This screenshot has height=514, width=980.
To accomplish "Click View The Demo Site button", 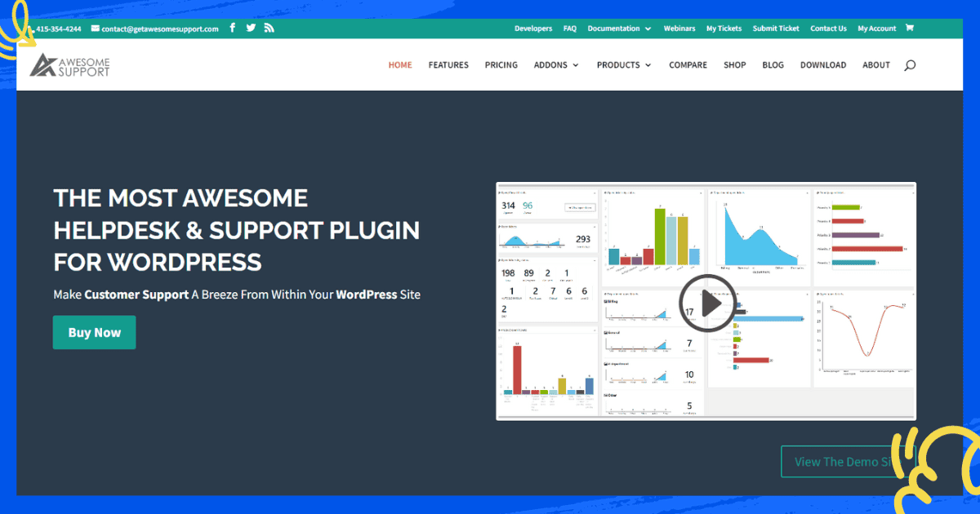I will click(841, 462).
